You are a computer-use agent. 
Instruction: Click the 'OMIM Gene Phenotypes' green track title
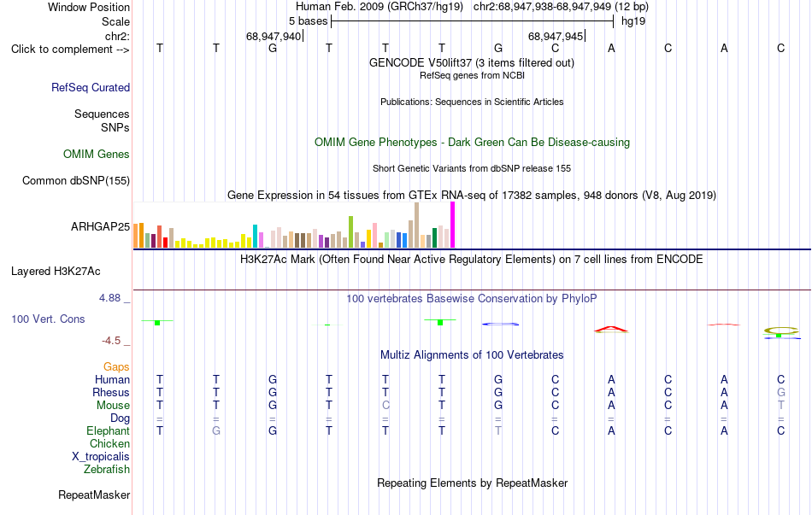[x=472, y=143]
